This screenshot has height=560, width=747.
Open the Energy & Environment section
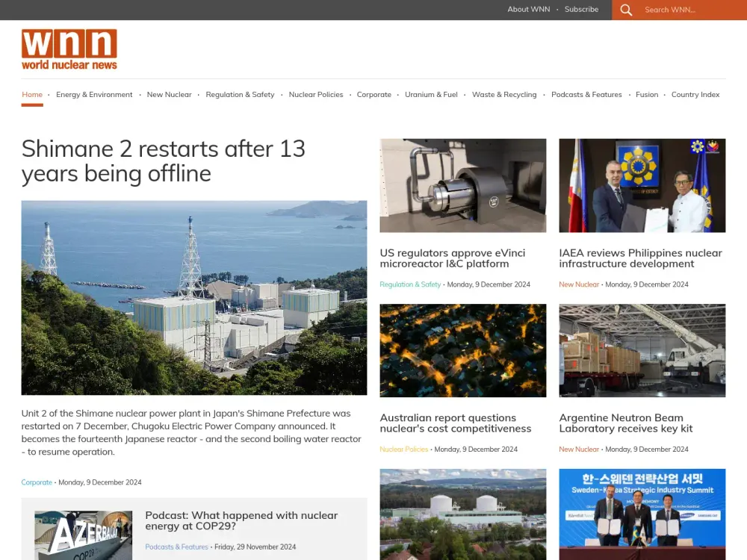point(94,94)
